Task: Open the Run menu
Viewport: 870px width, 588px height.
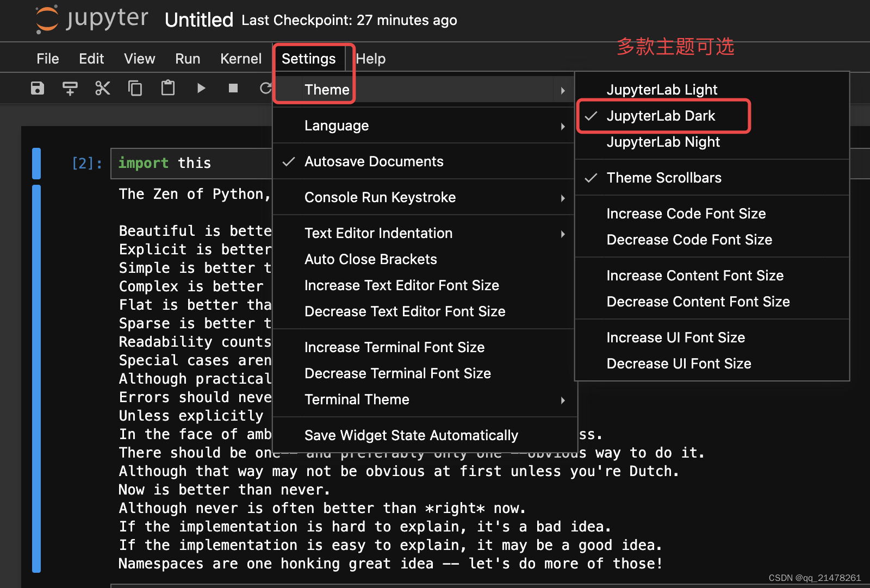Action: coord(188,59)
